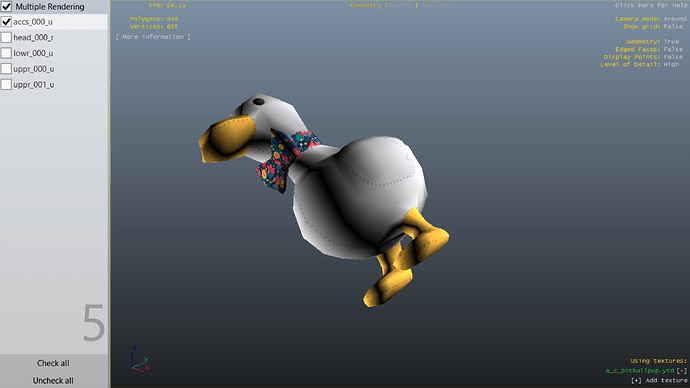Image resolution: width=690 pixels, height=388 pixels.
Task: Remove texture using the [-] icon
Action: tap(682, 371)
